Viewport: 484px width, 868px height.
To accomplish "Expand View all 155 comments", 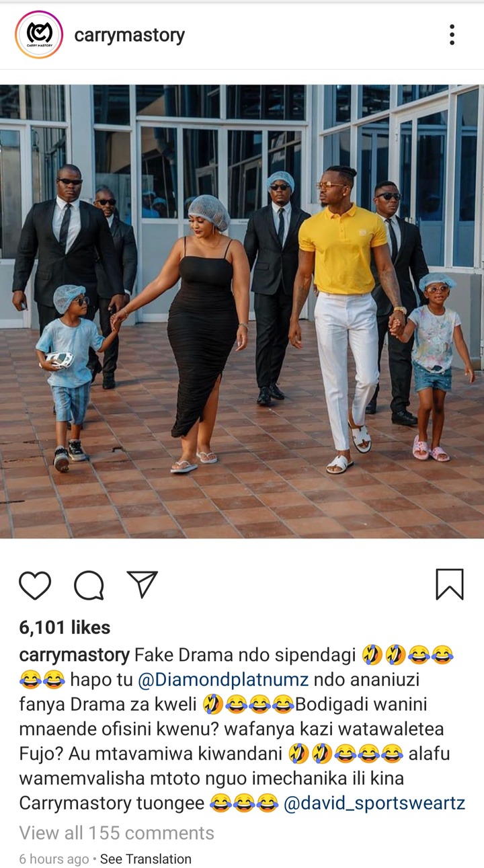I will point(116,833).
